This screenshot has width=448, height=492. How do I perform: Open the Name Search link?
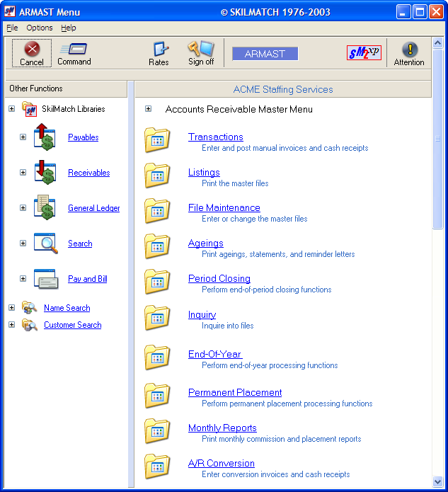(67, 308)
